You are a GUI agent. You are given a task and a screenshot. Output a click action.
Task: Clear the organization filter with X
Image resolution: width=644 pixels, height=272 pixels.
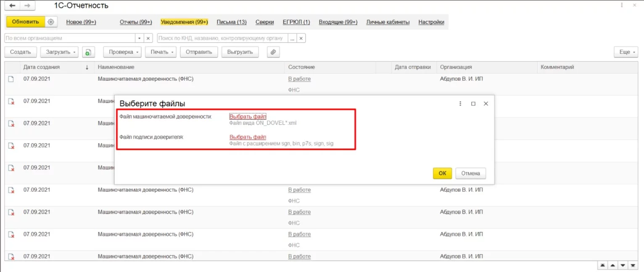pyautogui.click(x=148, y=38)
